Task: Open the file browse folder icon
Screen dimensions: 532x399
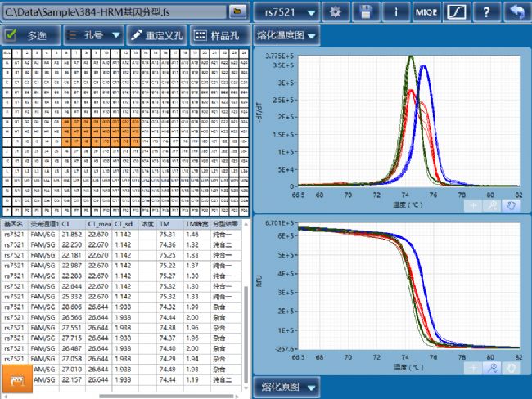Action: [237, 12]
